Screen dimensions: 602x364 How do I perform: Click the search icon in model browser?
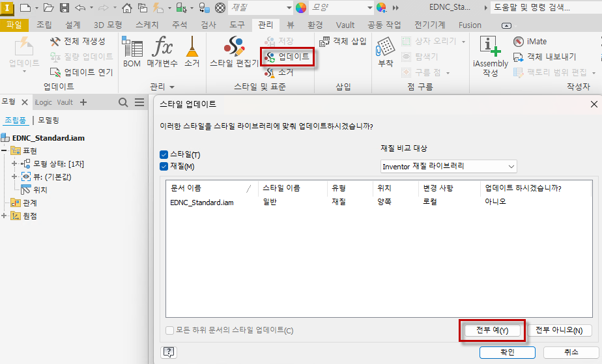[123, 102]
